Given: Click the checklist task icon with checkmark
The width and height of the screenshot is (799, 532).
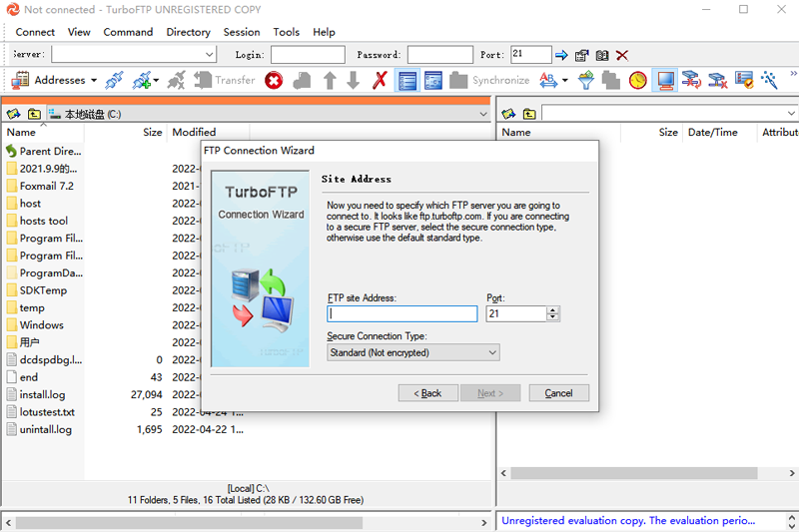Looking at the screenshot, I should (744, 81).
